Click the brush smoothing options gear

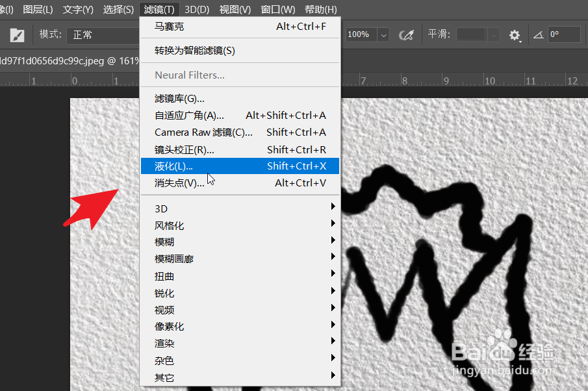point(515,34)
